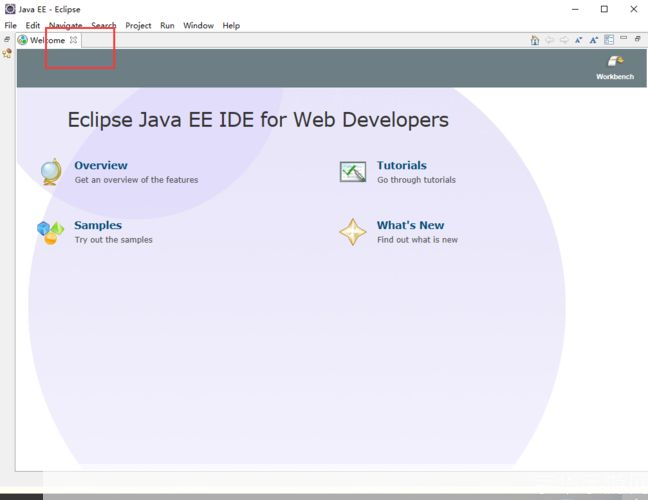Screen dimensions: 648x500
Task: Click the Welcome tab globe icon
Action: pos(23,40)
